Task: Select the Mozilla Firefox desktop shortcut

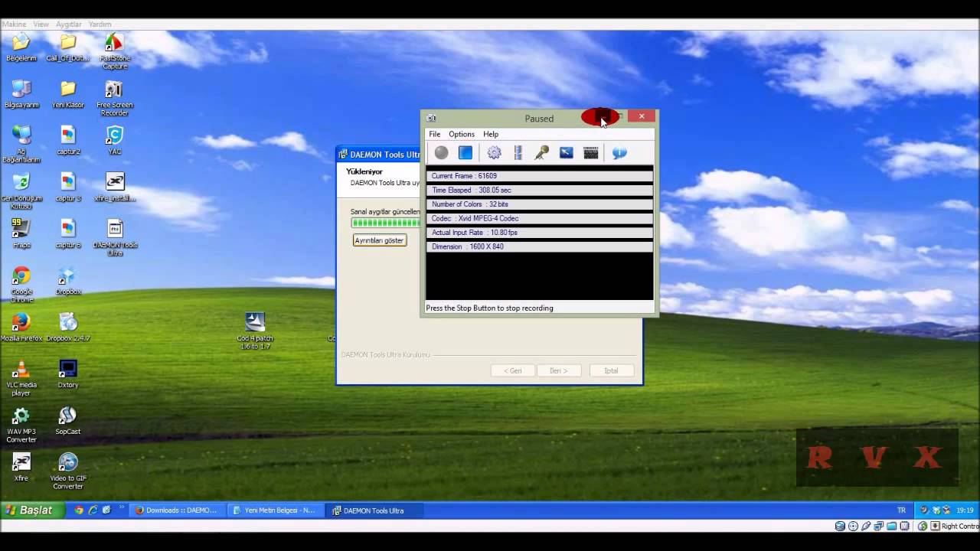Action: pyautogui.click(x=21, y=328)
